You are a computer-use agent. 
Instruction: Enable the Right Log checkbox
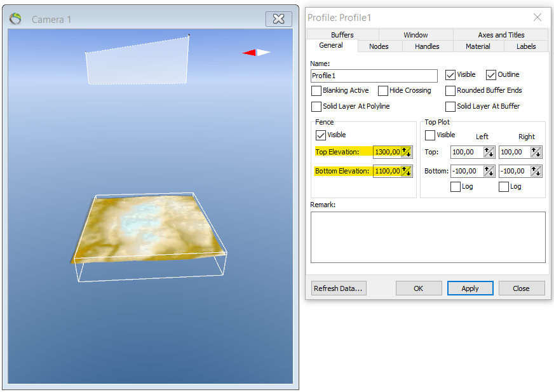(x=503, y=187)
